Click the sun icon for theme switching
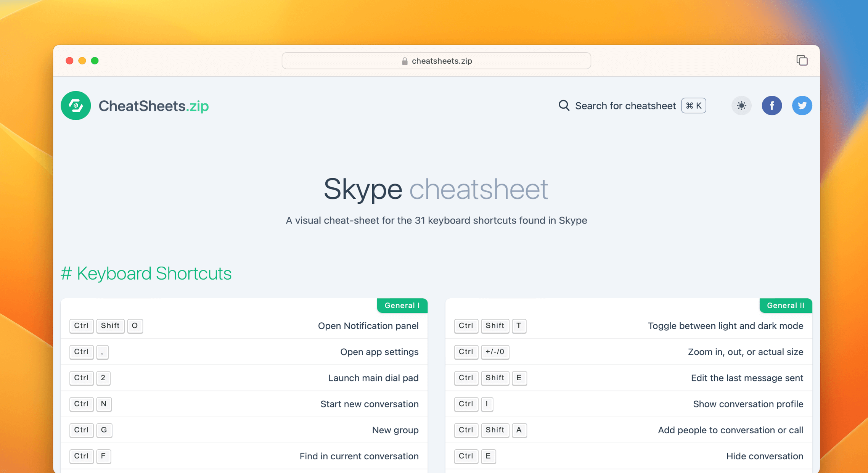The width and height of the screenshot is (868, 473). 741,106
